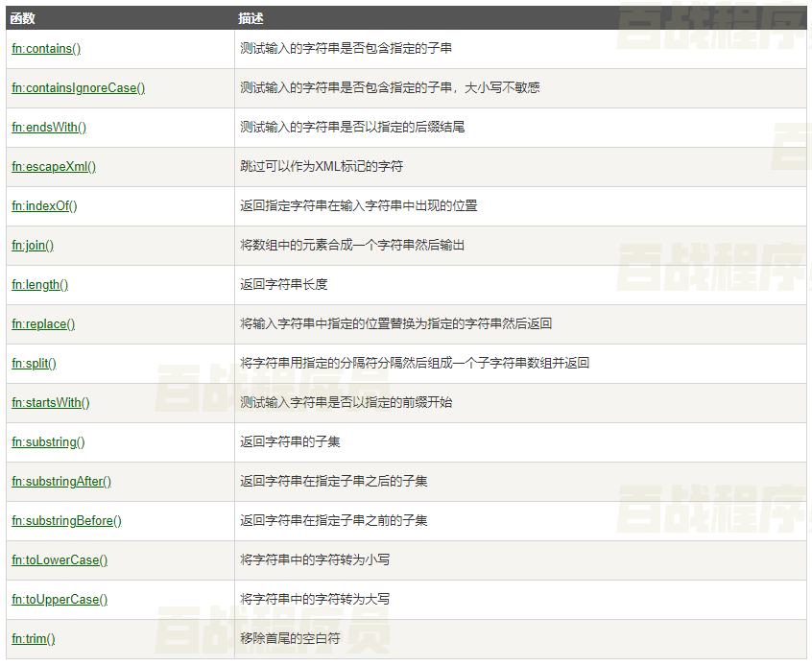Image resolution: width=812 pixels, height=666 pixels.
Task: Open the fn:toLowerCase() function link
Action: click(59, 559)
